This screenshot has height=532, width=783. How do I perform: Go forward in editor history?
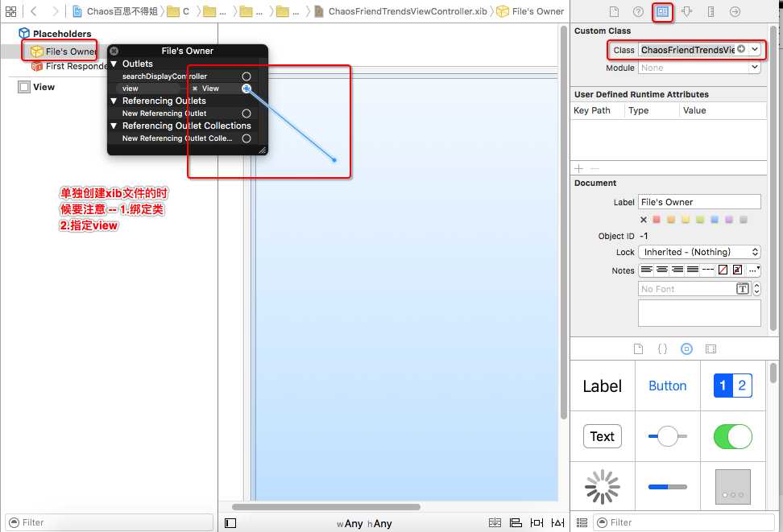point(55,11)
